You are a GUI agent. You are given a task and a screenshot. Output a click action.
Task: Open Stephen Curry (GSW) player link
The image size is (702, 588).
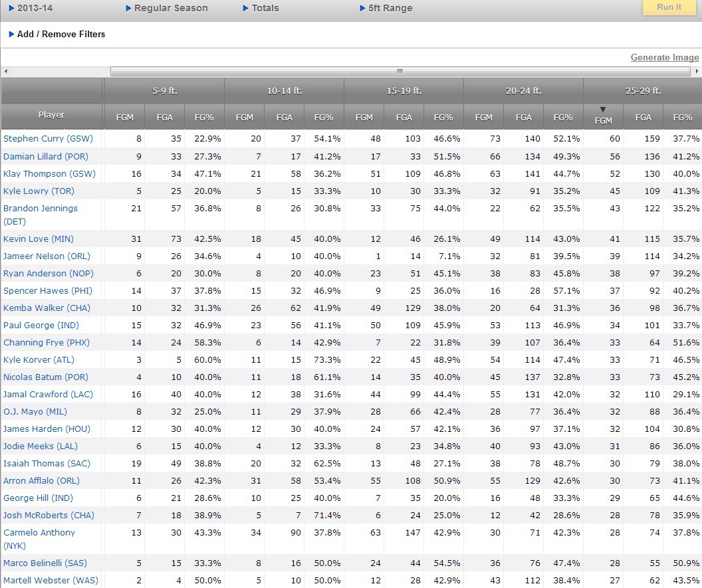click(48, 139)
